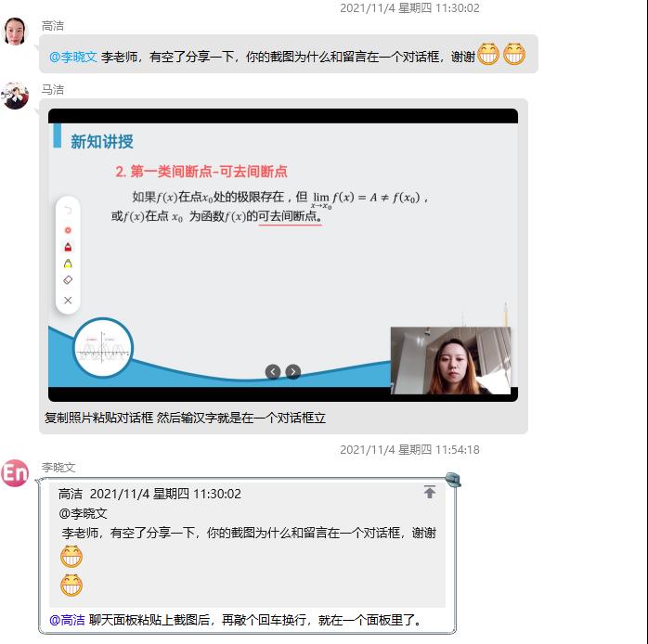Click the underlined text 可去间断点 on slide
The height and width of the screenshot is (644, 648).
(x=290, y=216)
